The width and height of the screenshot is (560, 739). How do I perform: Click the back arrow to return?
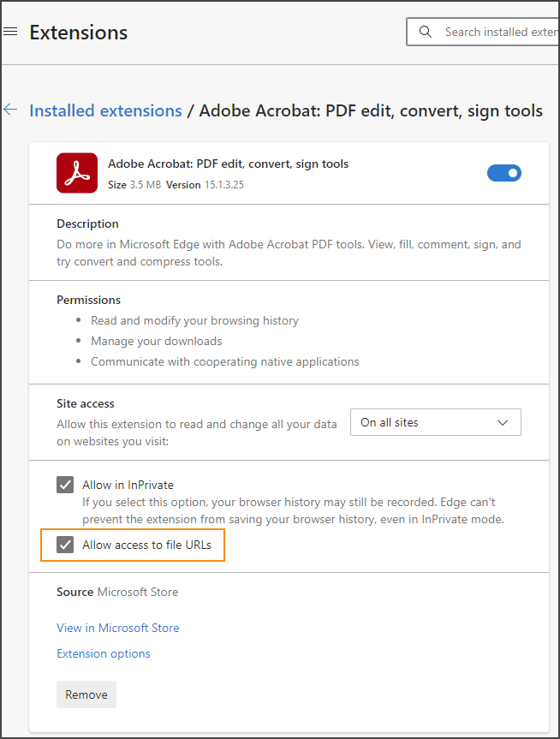tap(9, 110)
